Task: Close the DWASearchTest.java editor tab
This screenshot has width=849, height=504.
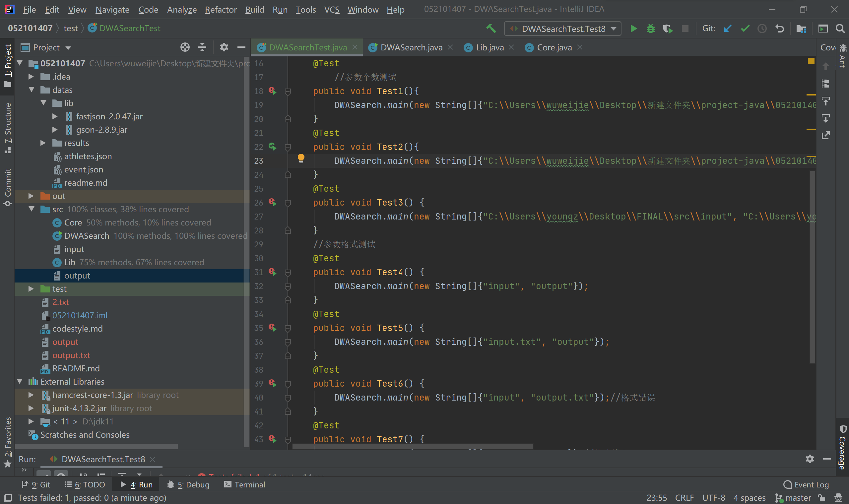Action: (355, 47)
